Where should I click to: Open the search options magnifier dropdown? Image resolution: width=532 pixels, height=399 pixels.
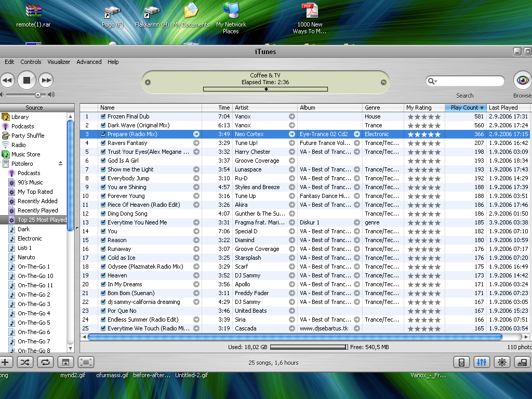click(x=432, y=81)
